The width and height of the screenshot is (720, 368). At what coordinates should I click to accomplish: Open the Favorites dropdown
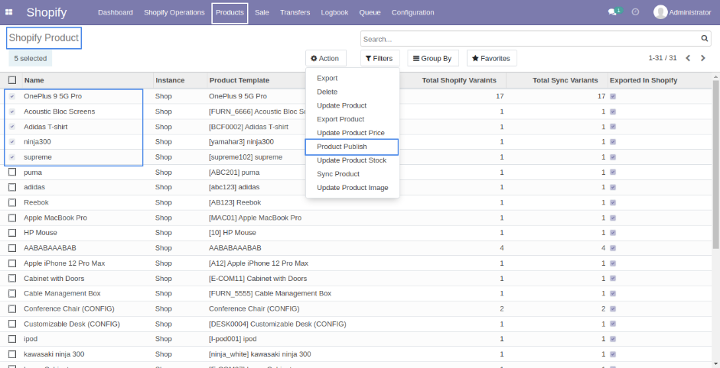[491, 58]
